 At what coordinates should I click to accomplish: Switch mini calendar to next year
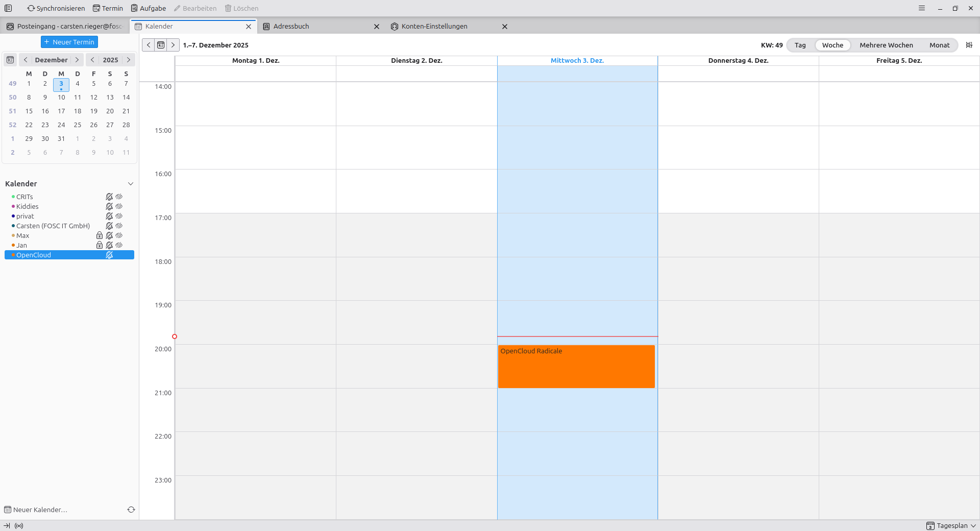[x=129, y=60]
